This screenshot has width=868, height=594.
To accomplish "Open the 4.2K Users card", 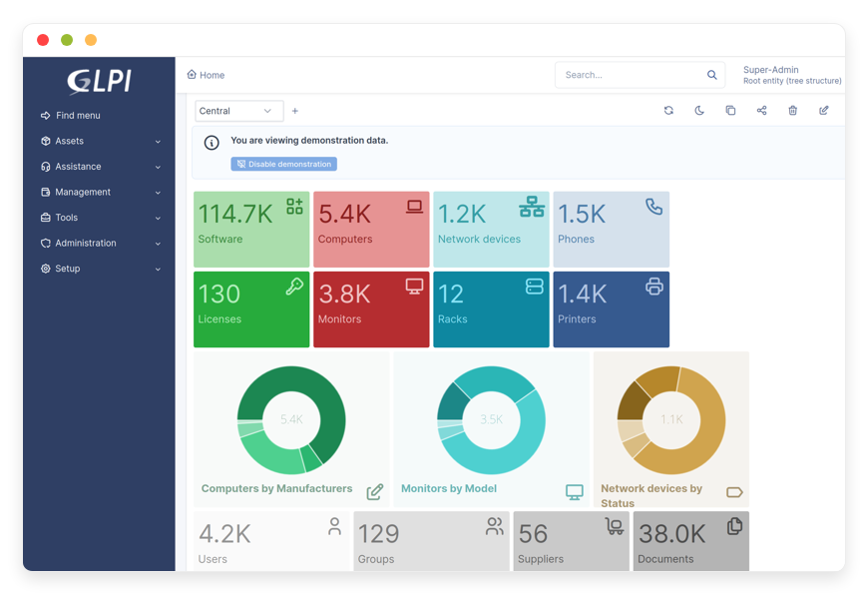I will tap(271, 541).
